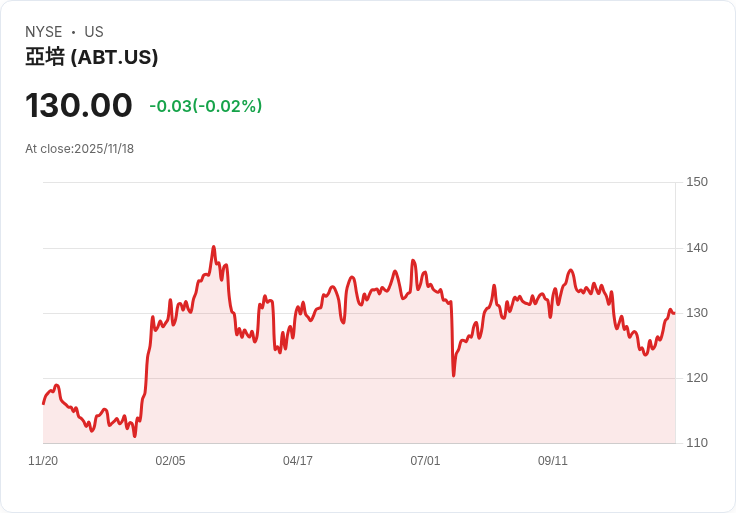Click the starting point of the price line

44,403
